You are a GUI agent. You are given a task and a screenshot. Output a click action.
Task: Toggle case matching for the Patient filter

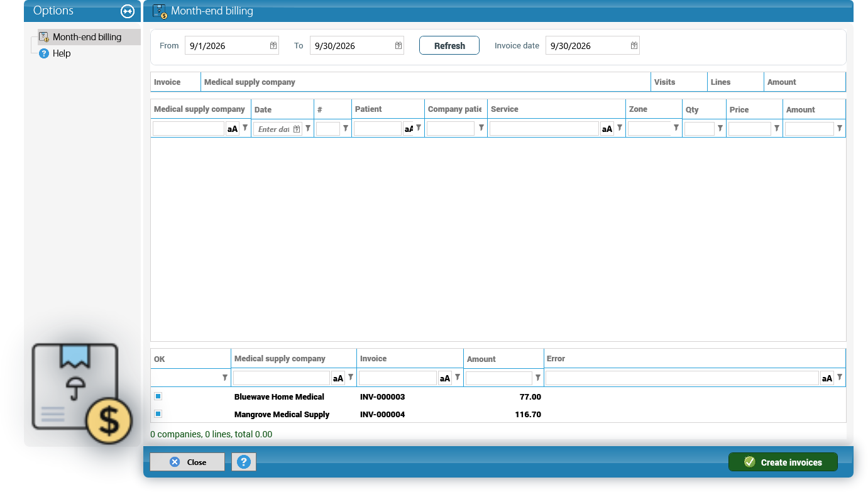[x=409, y=129]
